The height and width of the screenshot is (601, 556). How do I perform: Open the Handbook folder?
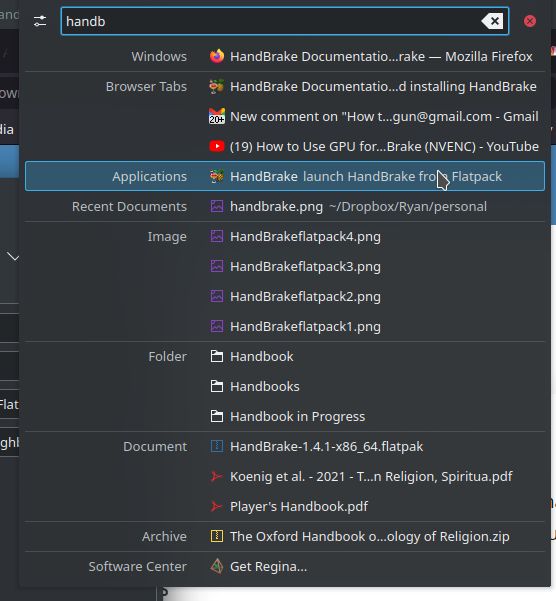262,356
